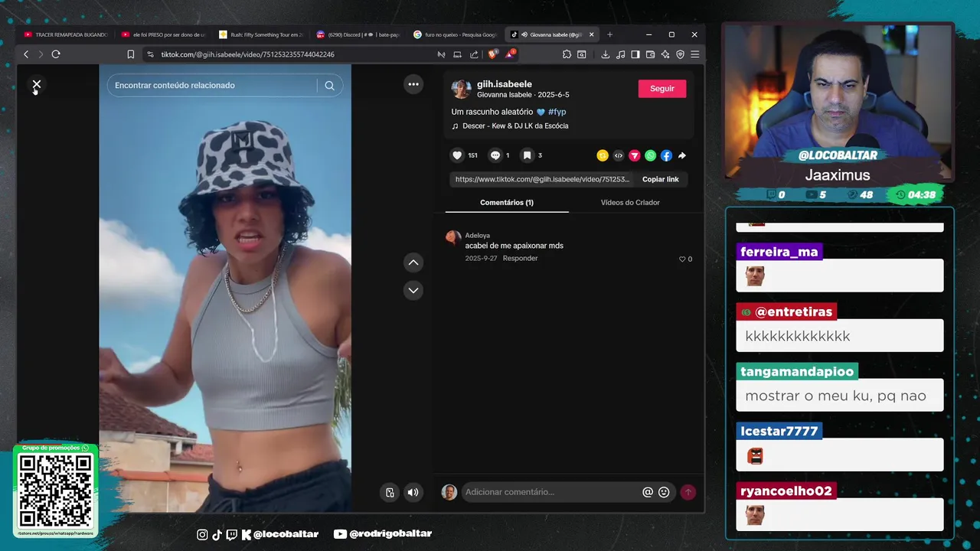980x551 pixels.
Task: Click the tiktok.com address bar URL
Action: (247, 54)
